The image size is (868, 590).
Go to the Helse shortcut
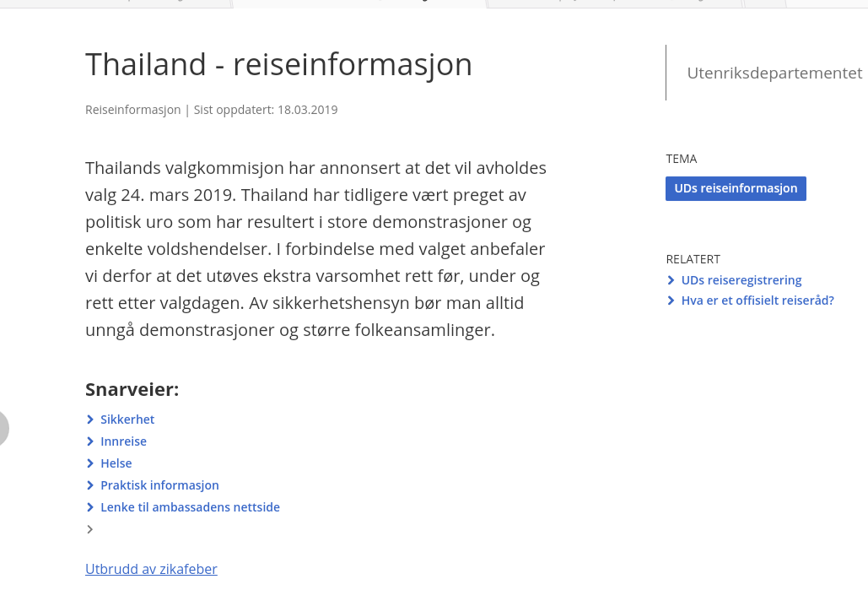pyautogui.click(x=116, y=463)
